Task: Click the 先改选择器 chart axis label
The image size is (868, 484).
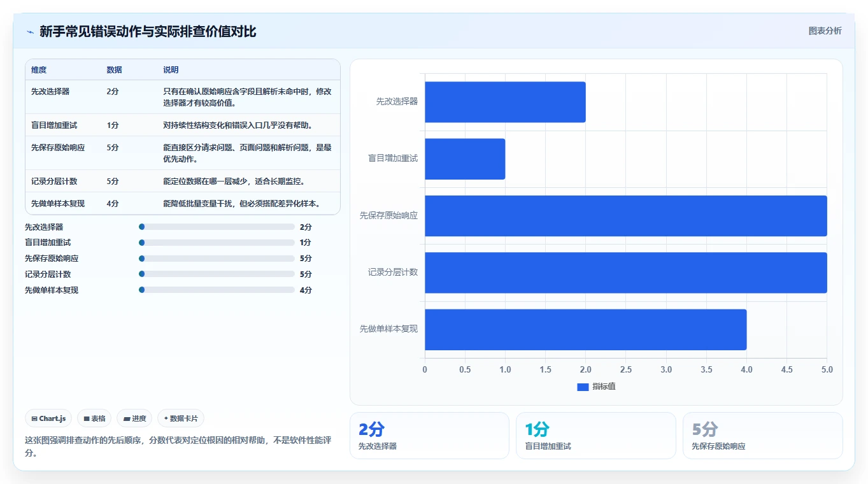Action: [x=397, y=101]
